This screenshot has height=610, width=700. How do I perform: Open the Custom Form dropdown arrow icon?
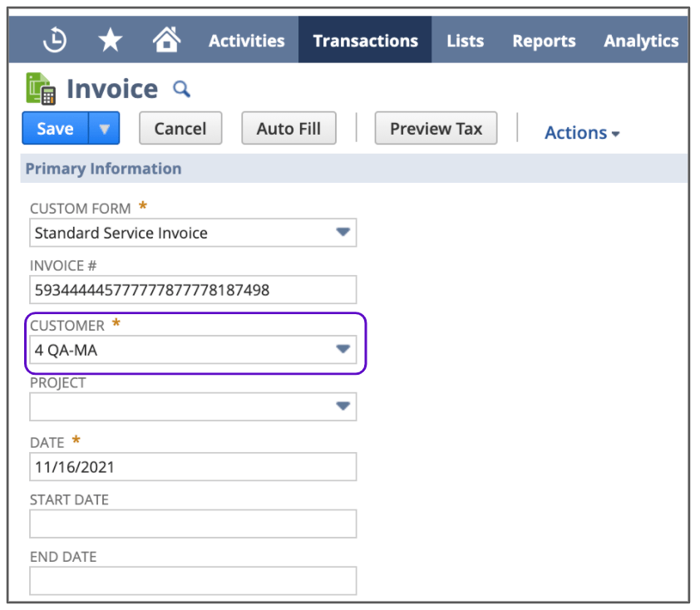pyautogui.click(x=343, y=233)
